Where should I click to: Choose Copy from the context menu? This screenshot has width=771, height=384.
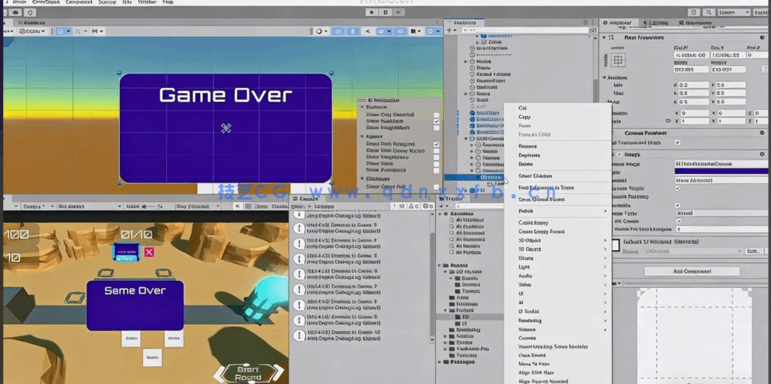tap(525, 117)
